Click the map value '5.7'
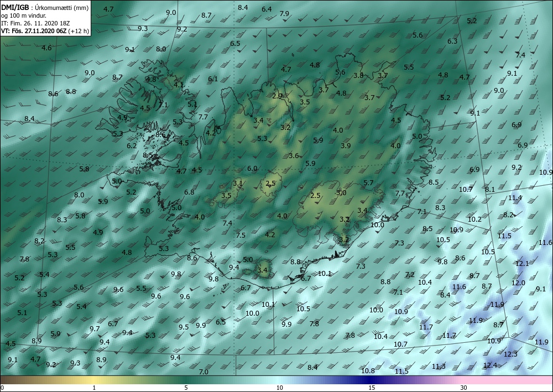 point(368,182)
